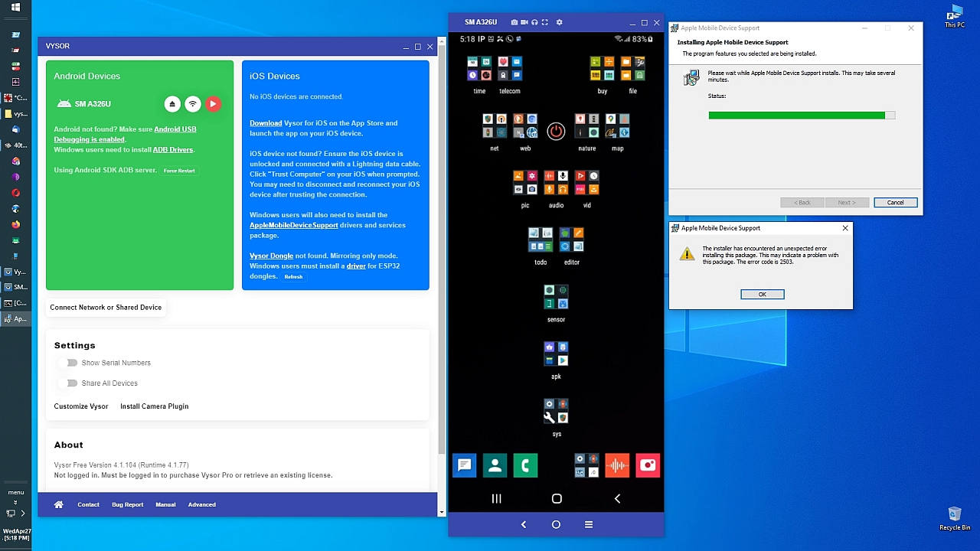Viewport: 980px width, 551px height.
Task: Open Advanced in Vysor footer
Action: coord(202,504)
